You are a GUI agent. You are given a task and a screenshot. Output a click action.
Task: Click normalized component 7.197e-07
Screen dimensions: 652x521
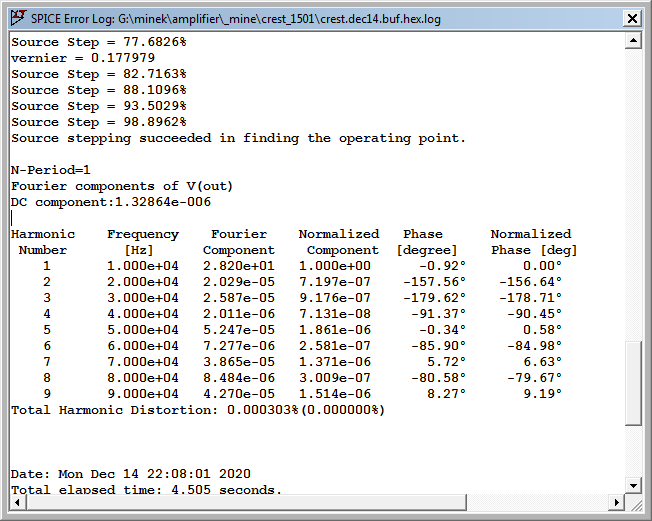[335, 282]
